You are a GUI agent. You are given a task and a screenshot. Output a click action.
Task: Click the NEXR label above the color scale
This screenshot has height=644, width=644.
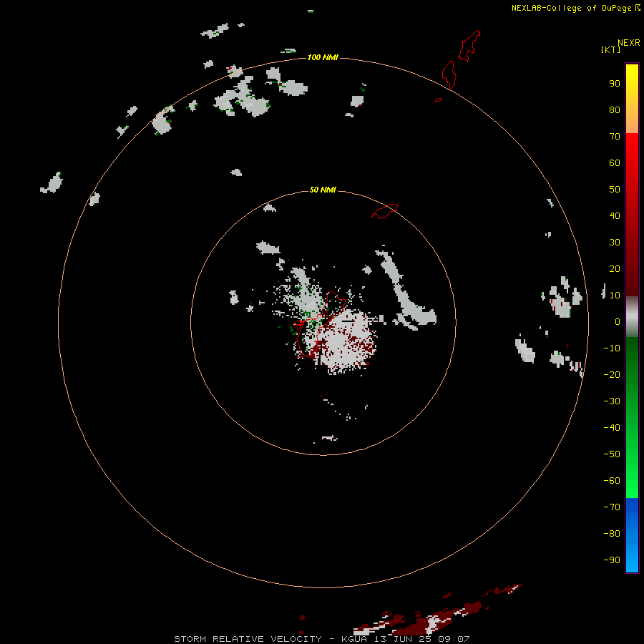pyautogui.click(x=629, y=43)
